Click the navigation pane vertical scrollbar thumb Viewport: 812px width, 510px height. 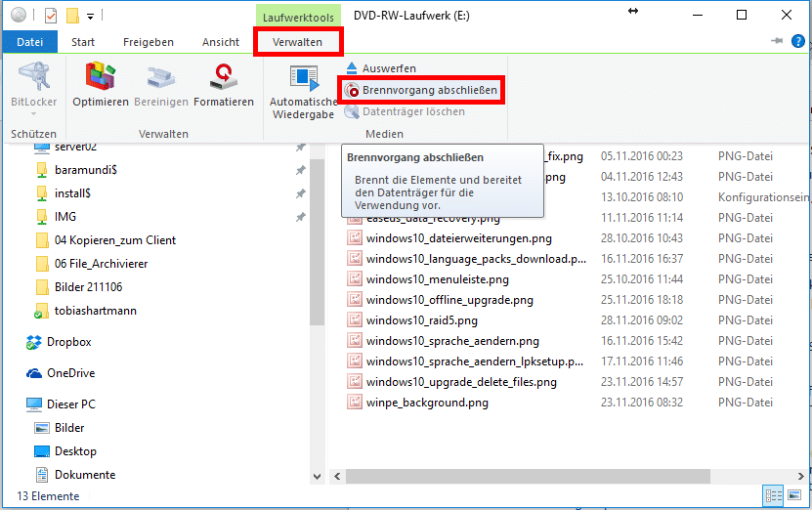(x=317, y=242)
